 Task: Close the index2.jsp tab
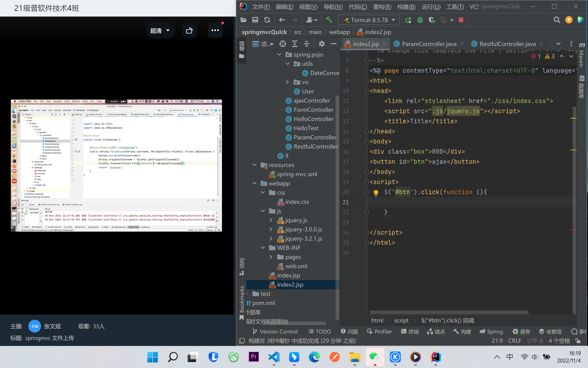pyautogui.click(x=384, y=44)
